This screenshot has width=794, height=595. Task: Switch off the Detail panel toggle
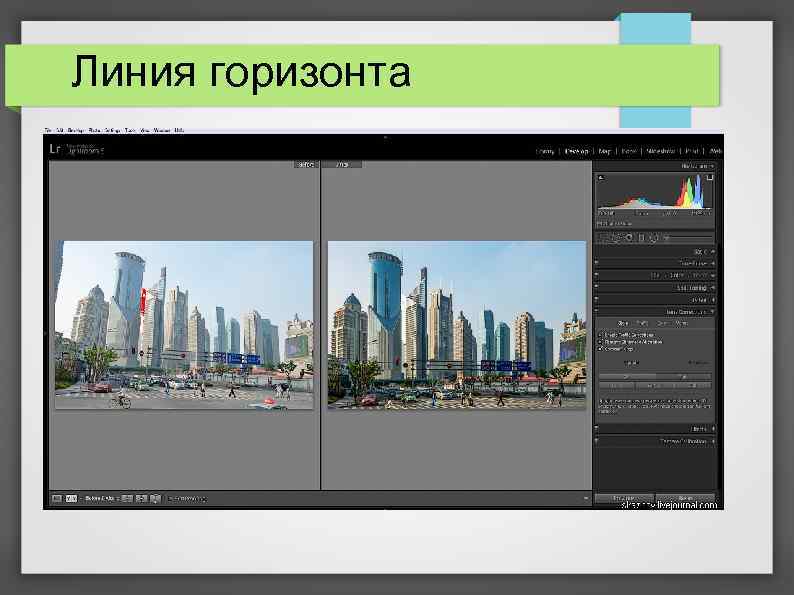point(596,300)
